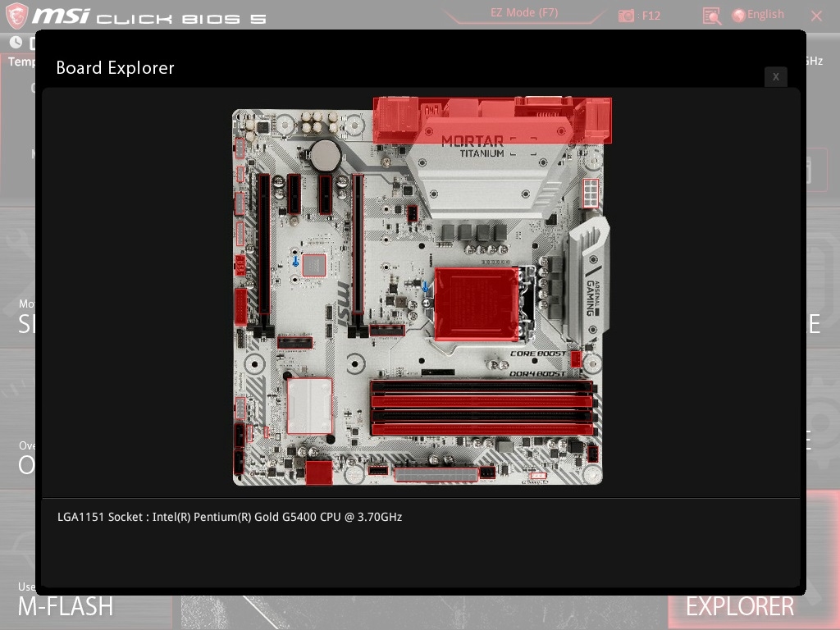The width and height of the screenshot is (840, 630).
Task: Click the 8-pin CPU power connector
Action: (x=591, y=194)
